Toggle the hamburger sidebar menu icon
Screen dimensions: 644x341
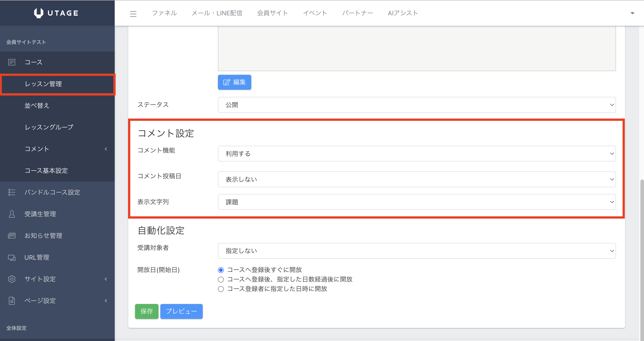click(133, 14)
